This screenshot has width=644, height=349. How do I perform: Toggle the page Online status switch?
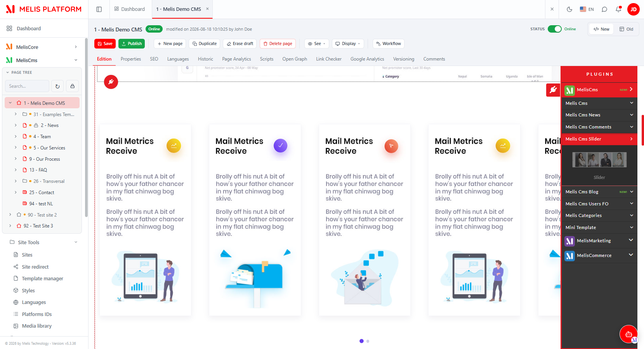pyautogui.click(x=555, y=29)
